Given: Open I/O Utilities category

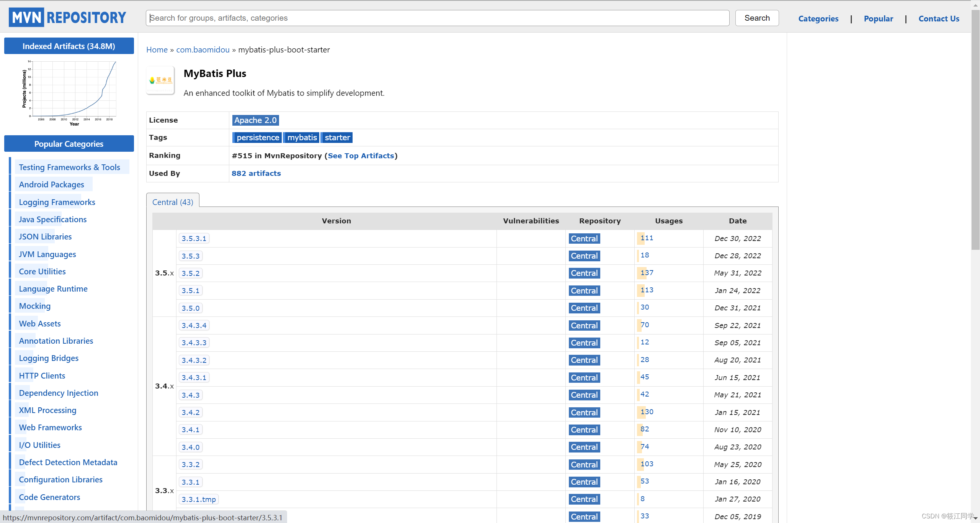Looking at the screenshot, I should tap(39, 445).
